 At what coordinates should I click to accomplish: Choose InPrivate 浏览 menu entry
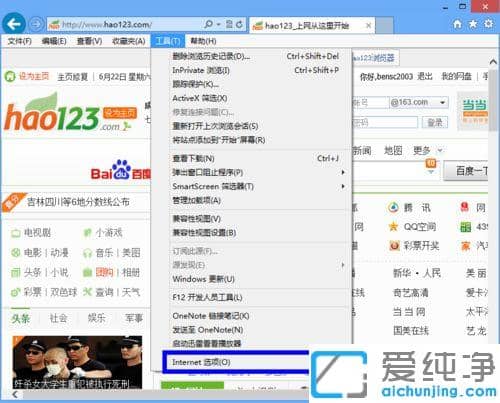pos(256,70)
